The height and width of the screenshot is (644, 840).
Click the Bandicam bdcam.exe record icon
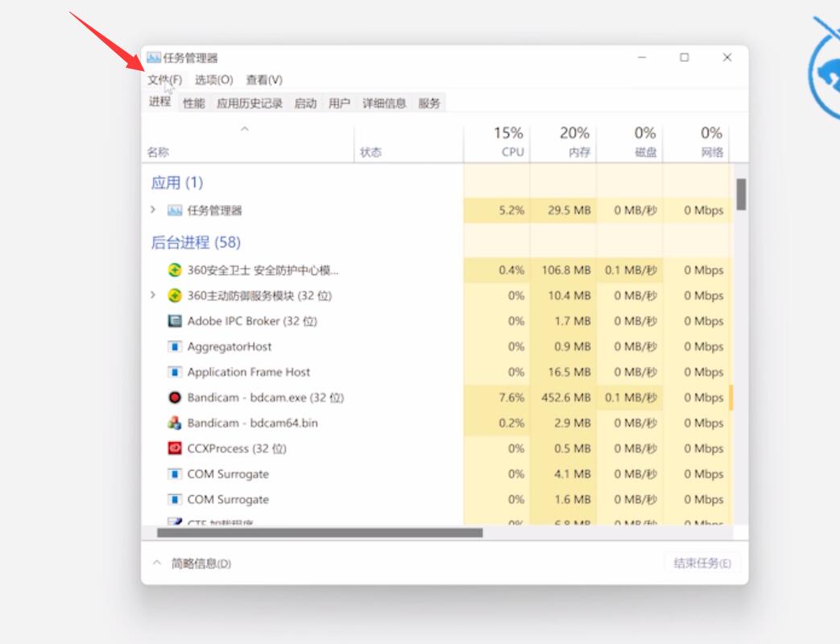pos(175,398)
